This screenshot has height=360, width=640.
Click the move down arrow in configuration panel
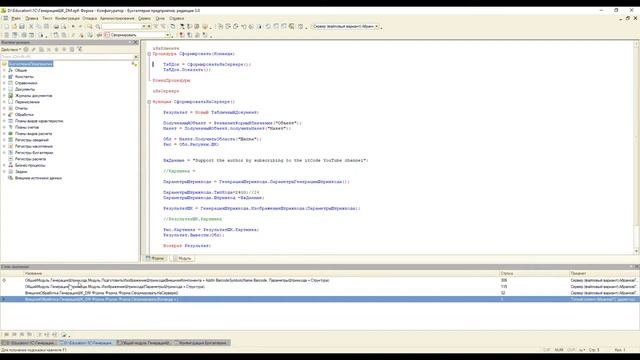pyautogui.click(x=64, y=49)
